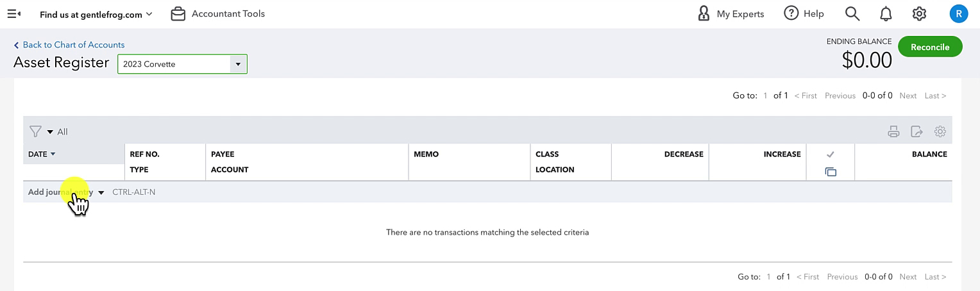This screenshot has width=980, height=291.
Task: Open the company name dropdown menu
Action: pyautogui.click(x=96, y=14)
